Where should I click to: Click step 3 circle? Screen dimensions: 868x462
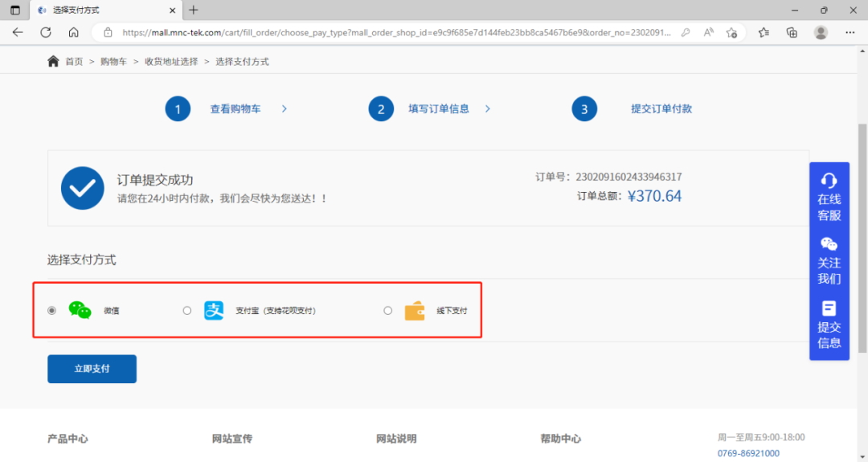coord(584,109)
